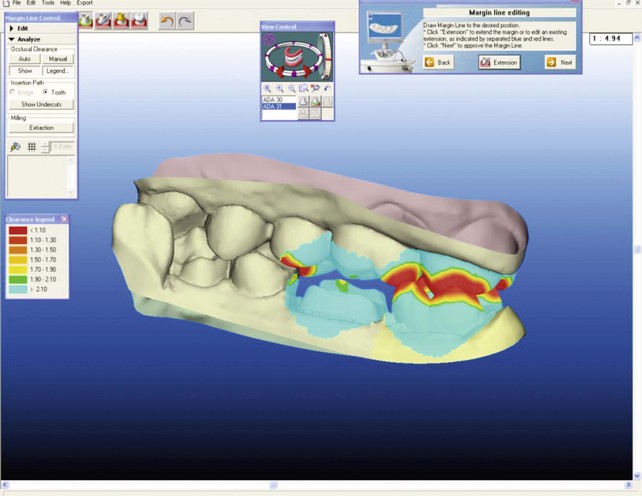This screenshot has height=496, width=642.
Task: Click the Undo arrow icon in toolbar
Action: [166, 20]
